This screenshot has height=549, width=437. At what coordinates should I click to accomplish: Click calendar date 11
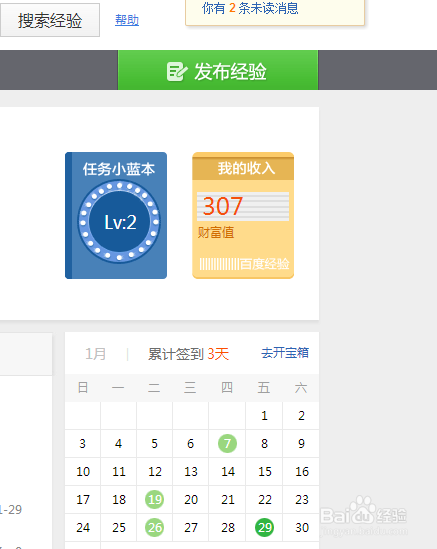[x=119, y=472]
